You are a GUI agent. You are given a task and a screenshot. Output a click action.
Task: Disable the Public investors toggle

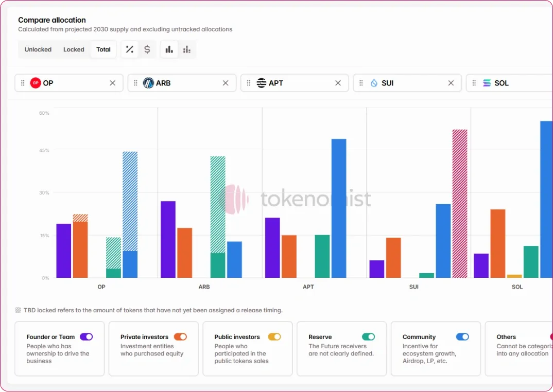[274, 337]
